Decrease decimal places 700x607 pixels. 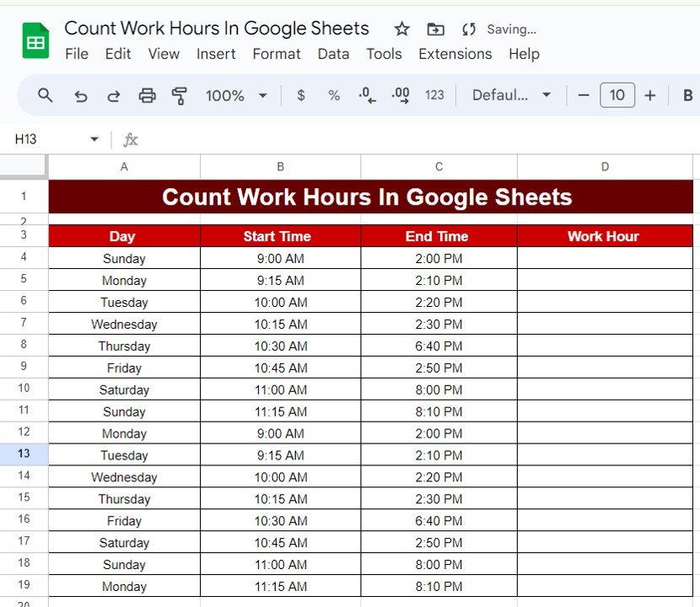367,95
